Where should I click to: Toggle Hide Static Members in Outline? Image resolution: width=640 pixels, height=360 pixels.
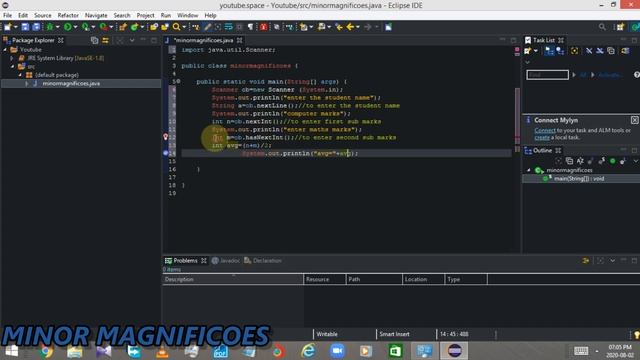point(602,161)
